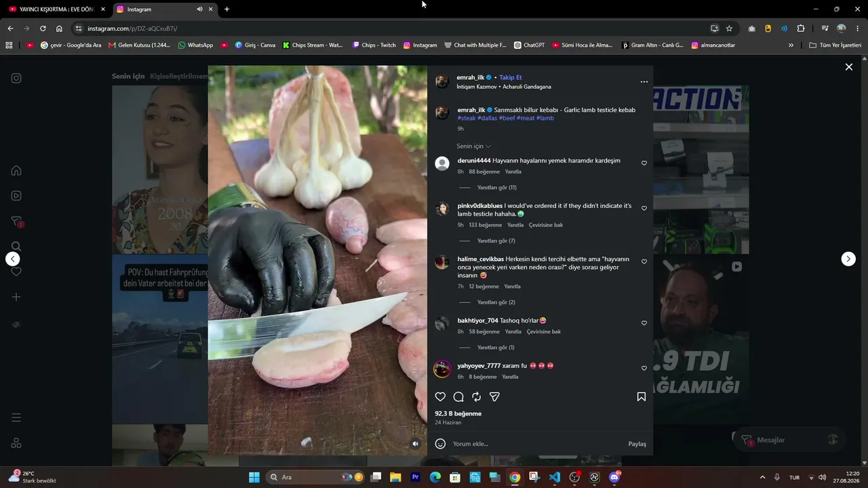Go to the next post arrow
Image resolution: width=868 pixels, height=488 pixels.
click(x=848, y=259)
